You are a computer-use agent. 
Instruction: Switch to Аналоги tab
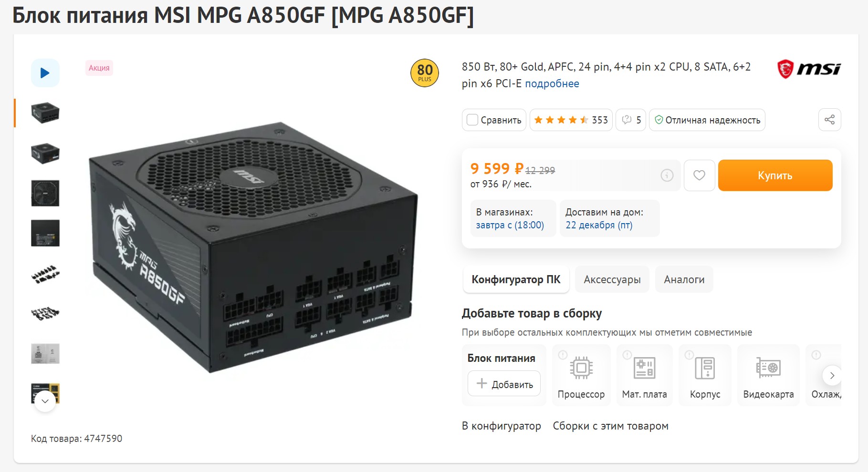tap(684, 279)
